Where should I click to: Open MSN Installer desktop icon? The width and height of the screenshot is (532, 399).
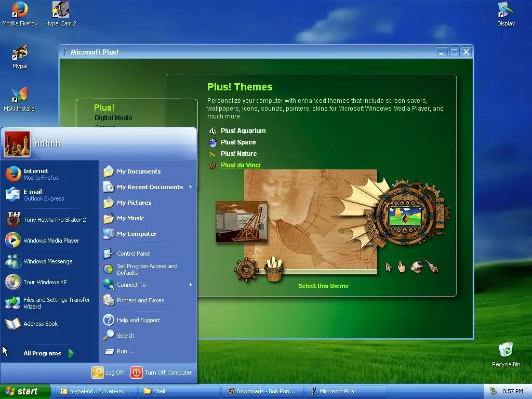[20, 99]
